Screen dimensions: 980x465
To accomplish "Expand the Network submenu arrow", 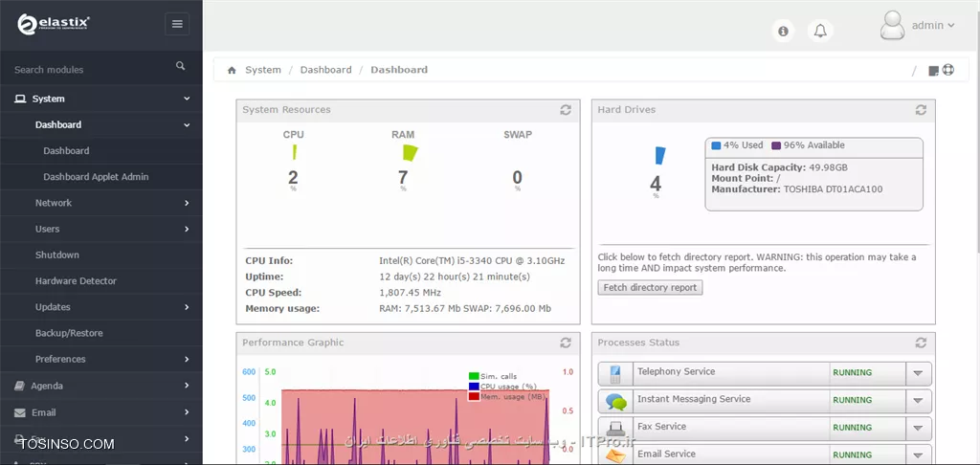I will tap(187, 203).
